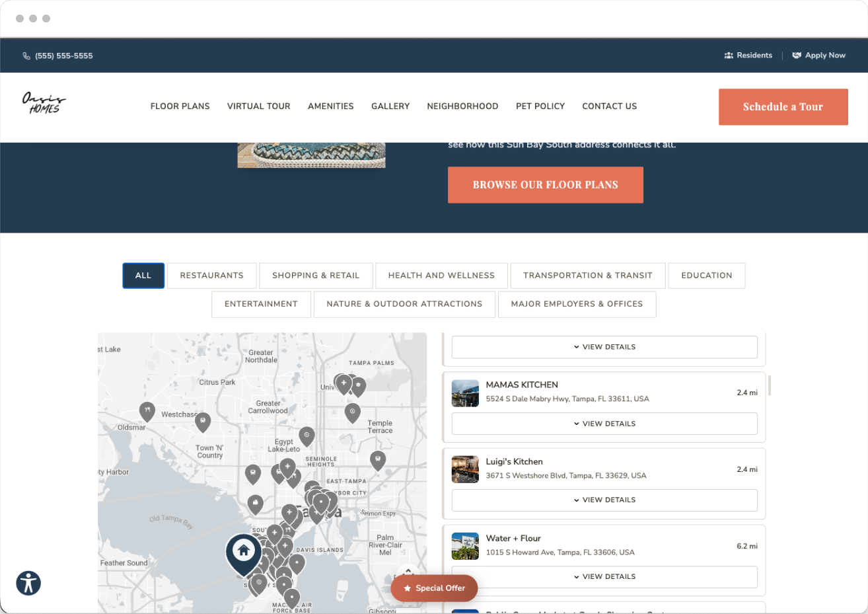The image size is (868, 614).
Task: Click address 3671 S Westshore Blvd
Action: click(566, 476)
